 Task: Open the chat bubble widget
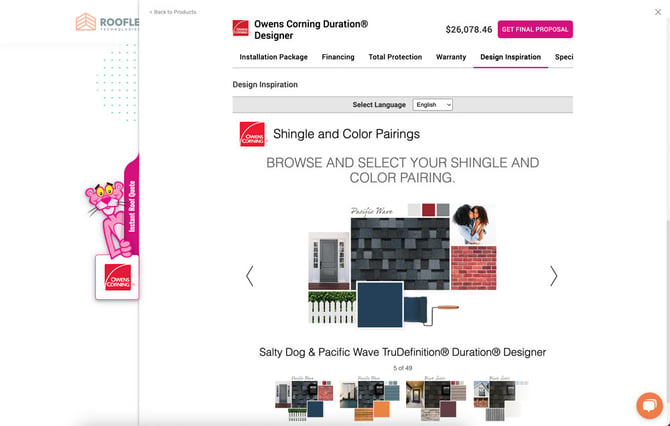tap(649, 405)
